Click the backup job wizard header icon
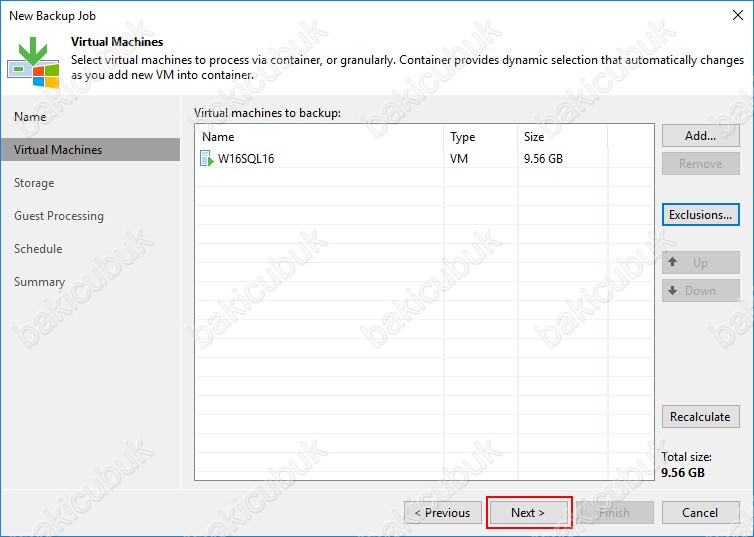This screenshot has height=537, width=754. (x=33, y=62)
